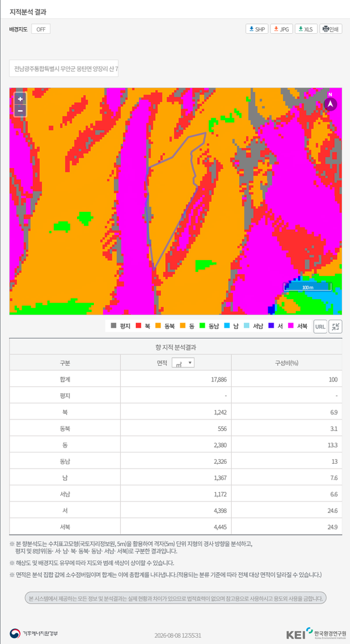This screenshot has width=350, height=644.
Task: Click the 구분 column header
Action: click(x=65, y=363)
